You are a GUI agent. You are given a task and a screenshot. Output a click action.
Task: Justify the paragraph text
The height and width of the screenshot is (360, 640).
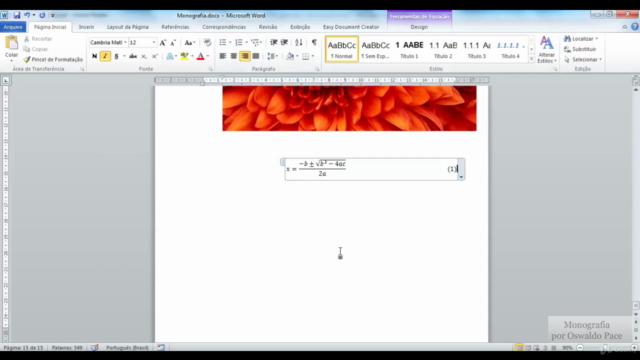tap(256, 56)
